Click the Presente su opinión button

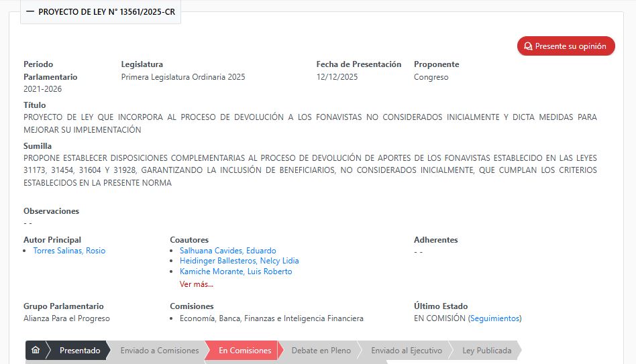coord(566,46)
